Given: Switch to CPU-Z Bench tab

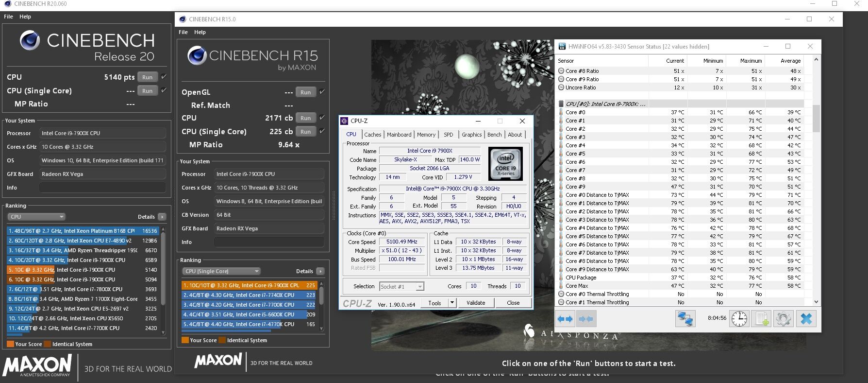Looking at the screenshot, I should coord(495,135).
